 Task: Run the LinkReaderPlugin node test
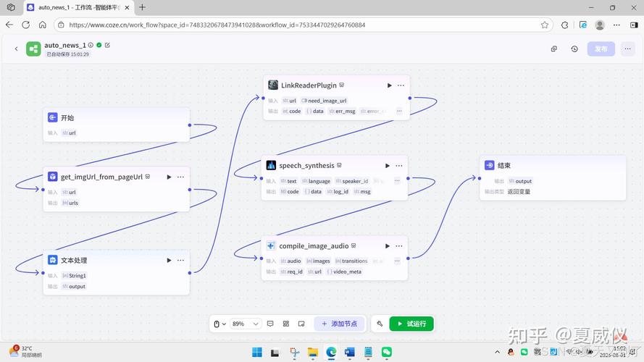coord(389,85)
